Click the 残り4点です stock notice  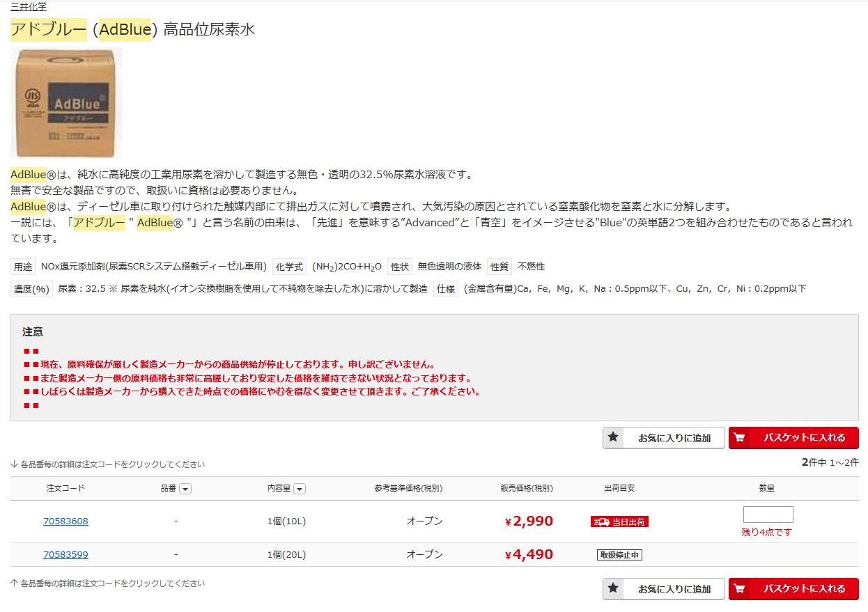[x=767, y=532]
